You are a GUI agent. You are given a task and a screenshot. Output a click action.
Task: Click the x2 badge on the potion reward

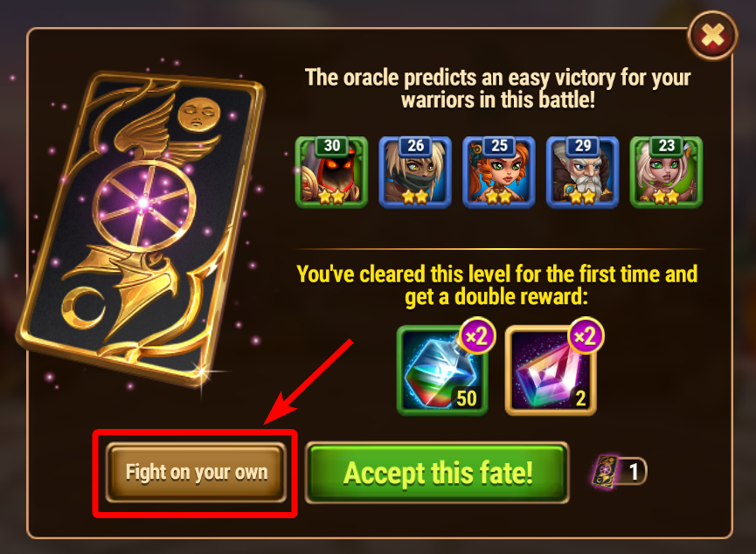tap(477, 336)
